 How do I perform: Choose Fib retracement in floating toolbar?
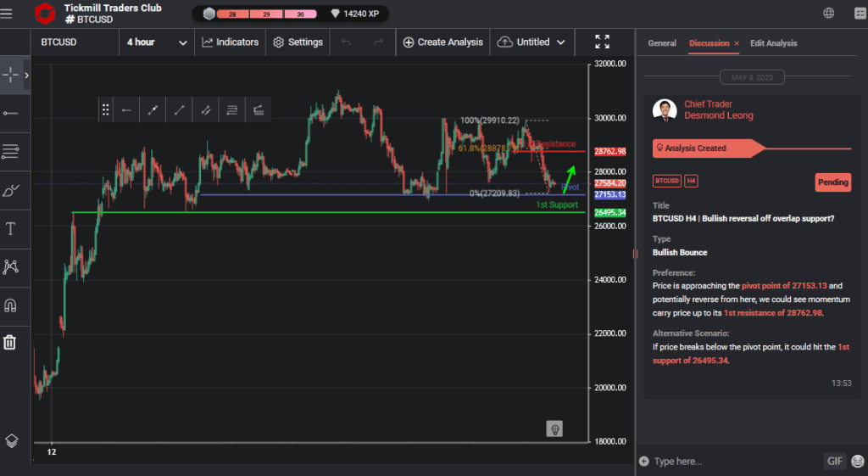(232, 110)
